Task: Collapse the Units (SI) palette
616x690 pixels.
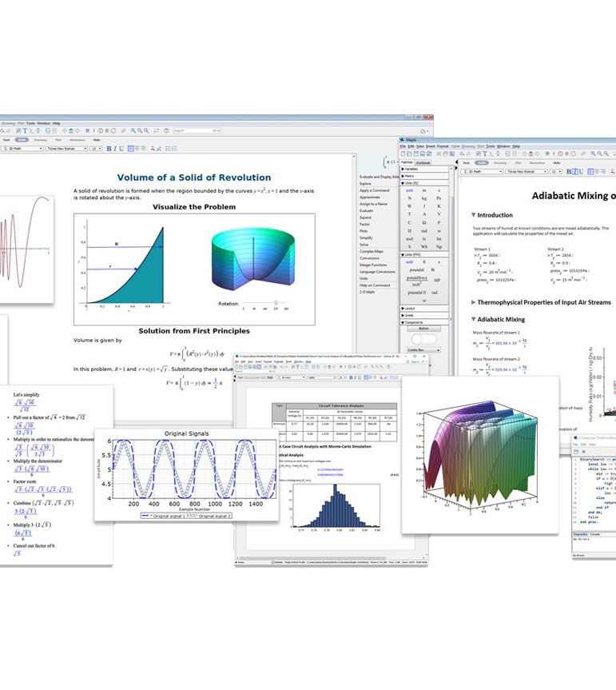Action: click(424, 183)
